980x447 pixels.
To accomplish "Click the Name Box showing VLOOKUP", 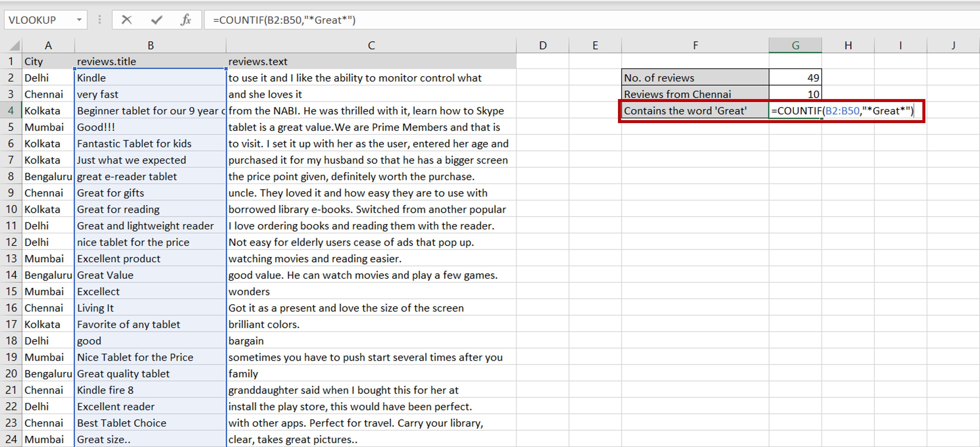I will 38,20.
